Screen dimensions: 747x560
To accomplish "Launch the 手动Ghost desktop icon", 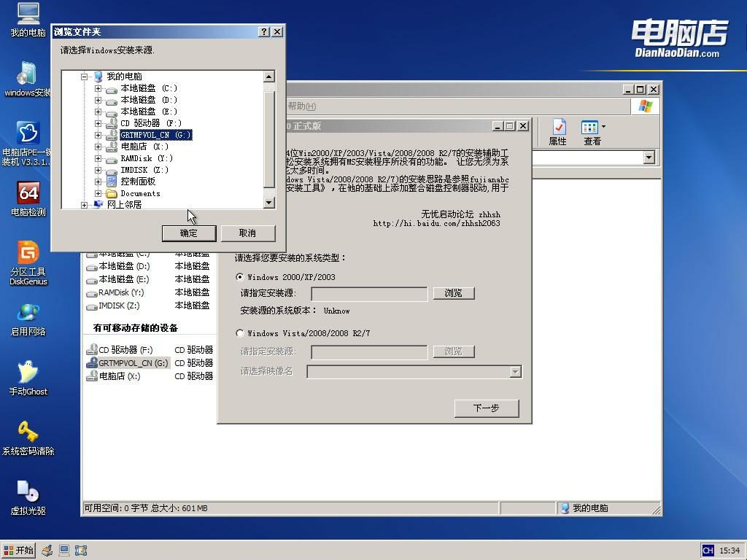I will pos(28,378).
